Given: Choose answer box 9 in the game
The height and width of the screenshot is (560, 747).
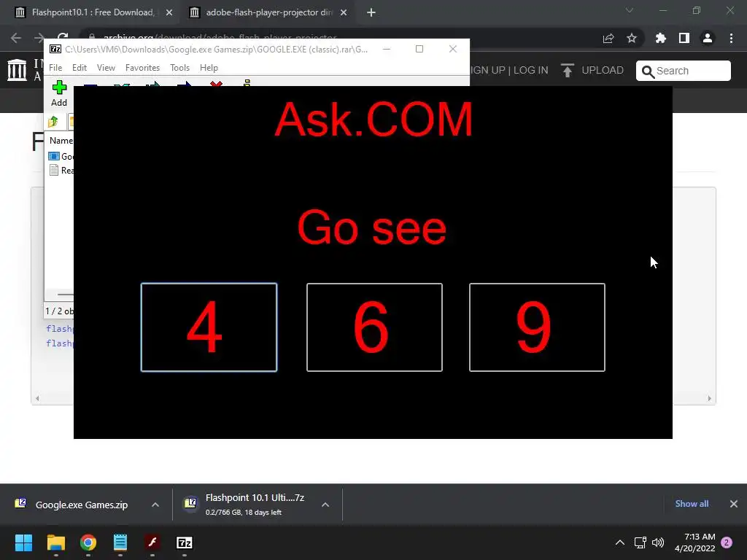Looking at the screenshot, I should (537, 327).
